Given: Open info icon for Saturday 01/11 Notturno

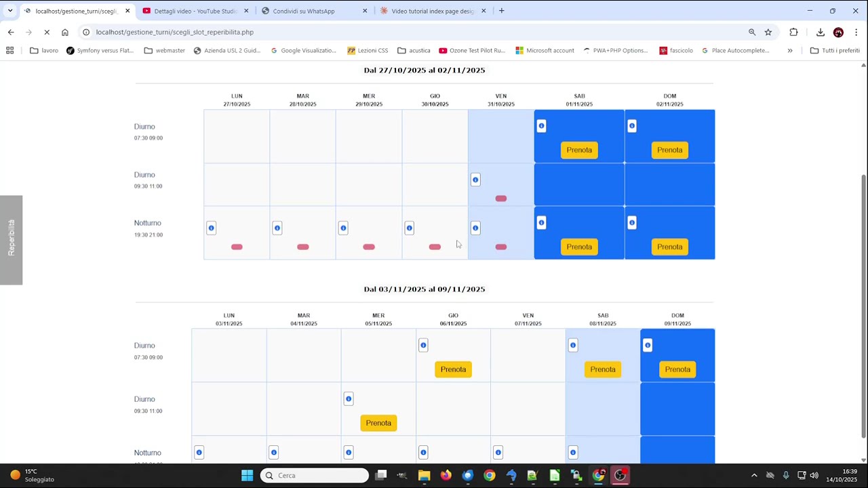Looking at the screenshot, I should click(541, 222).
